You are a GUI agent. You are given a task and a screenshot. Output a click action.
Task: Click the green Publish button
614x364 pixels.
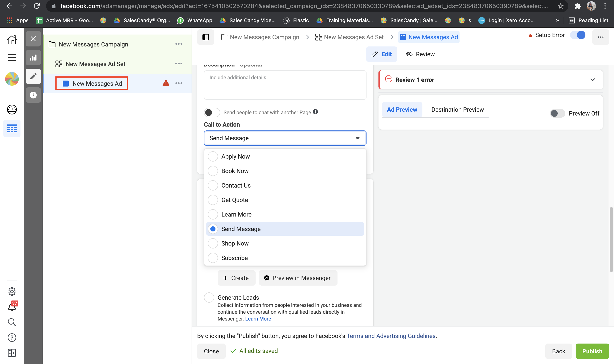tap(592, 351)
